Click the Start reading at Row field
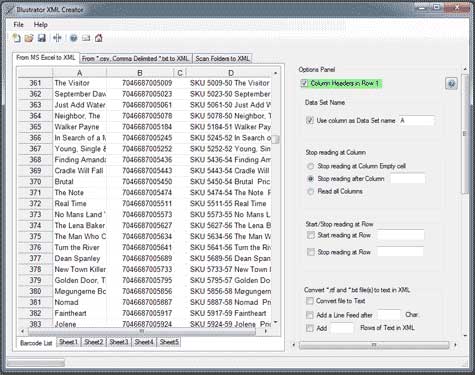Image resolution: width=475 pixels, height=375 pixels. coord(401,235)
